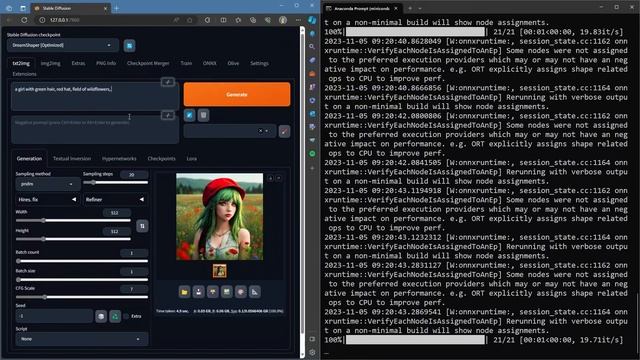Click the trash icon to clear the prompt
Image resolution: width=640 pixels, height=360 pixels.
click(x=204, y=116)
